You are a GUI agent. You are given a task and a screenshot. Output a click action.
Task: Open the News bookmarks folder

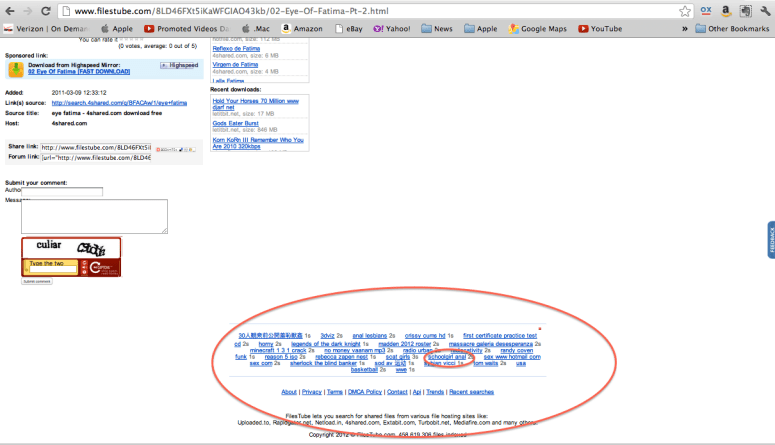point(436,29)
